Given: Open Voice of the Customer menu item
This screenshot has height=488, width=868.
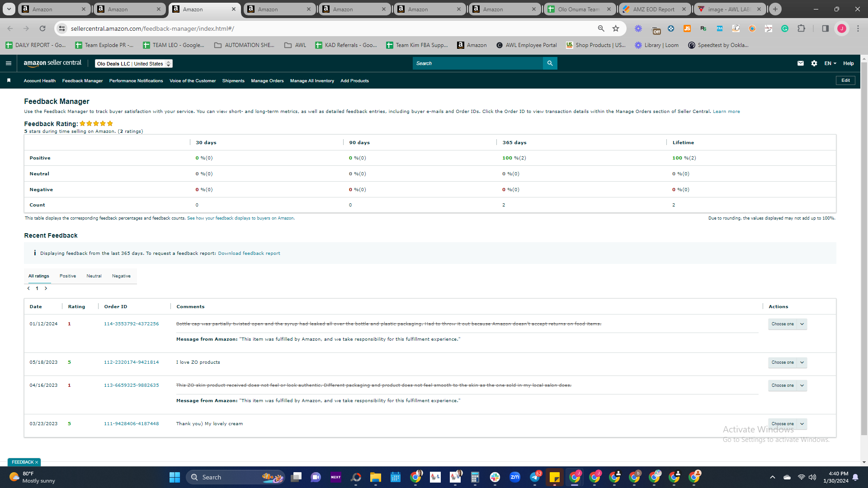Looking at the screenshot, I should [193, 81].
